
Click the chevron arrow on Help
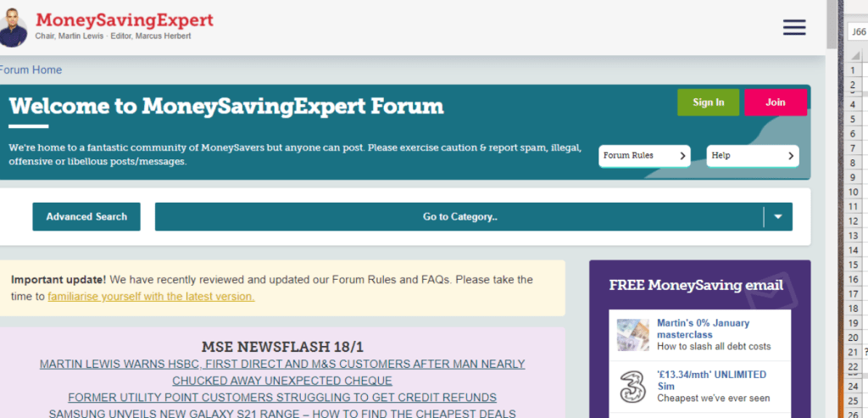click(x=790, y=156)
